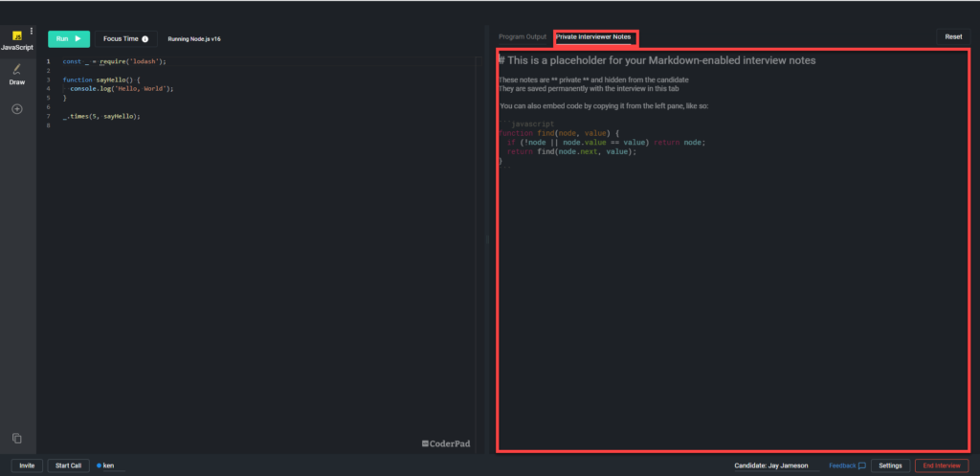This screenshot has width=980, height=476.
Task: Click code line 'const _ = require('lodash');'
Action: pos(115,61)
